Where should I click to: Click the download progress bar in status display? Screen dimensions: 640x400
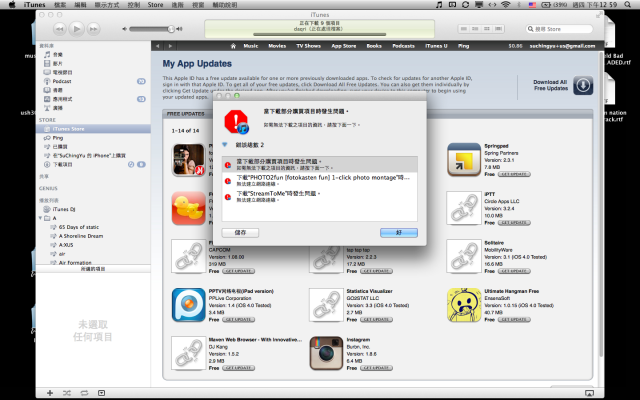(319, 34)
